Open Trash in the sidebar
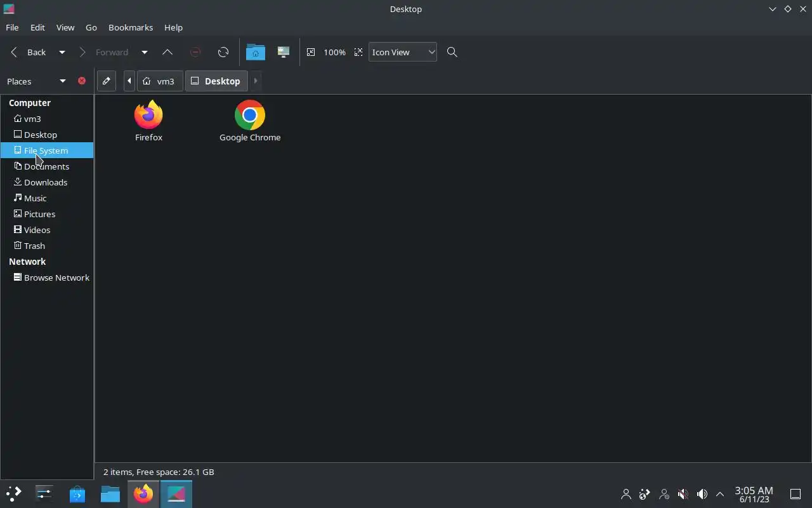Viewport: 812px width, 508px height. [47, 246]
